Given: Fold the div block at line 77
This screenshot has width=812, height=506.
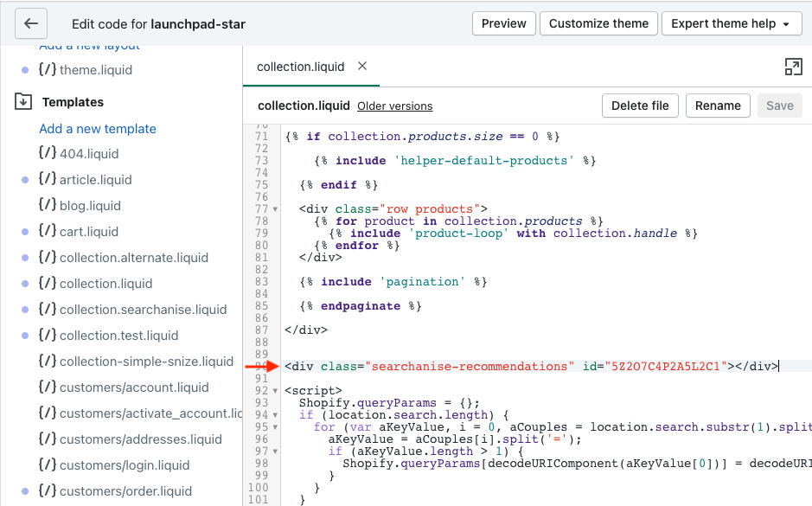Looking at the screenshot, I should (x=275, y=209).
